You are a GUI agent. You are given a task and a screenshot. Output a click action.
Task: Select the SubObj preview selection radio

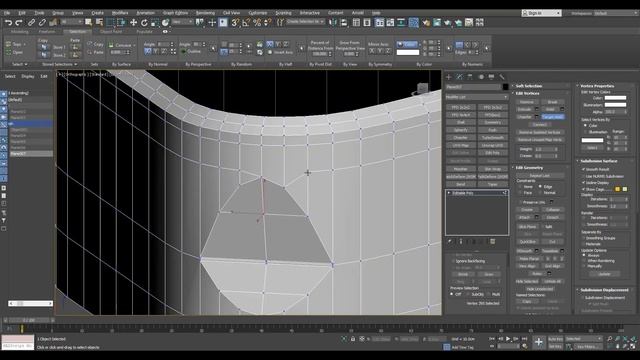pyautogui.click(x=468, y=294)
